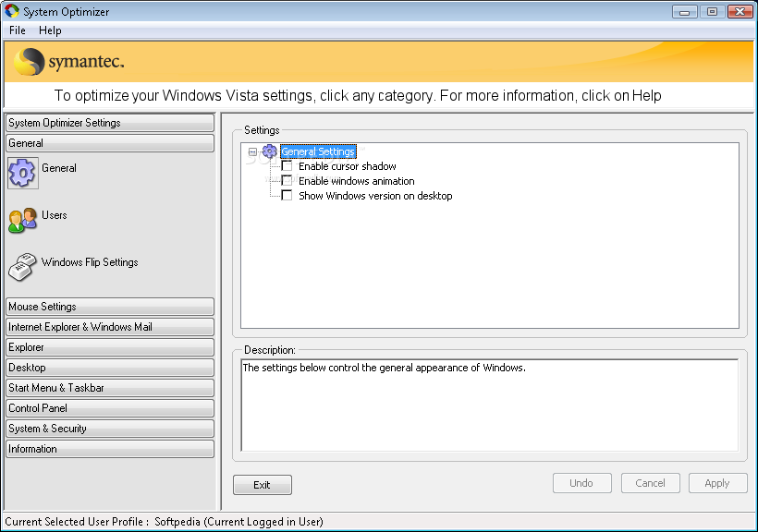Screen dimensions: 758x532
Task: Click the 'Enable cursor shadow' label text
Action: coord(347,166)
